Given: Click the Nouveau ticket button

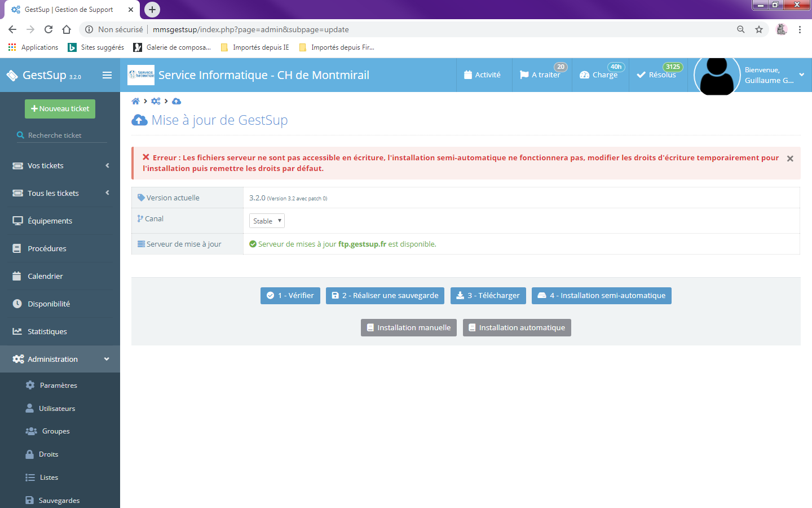Looking at the screenshot, I should pos(60,109).
